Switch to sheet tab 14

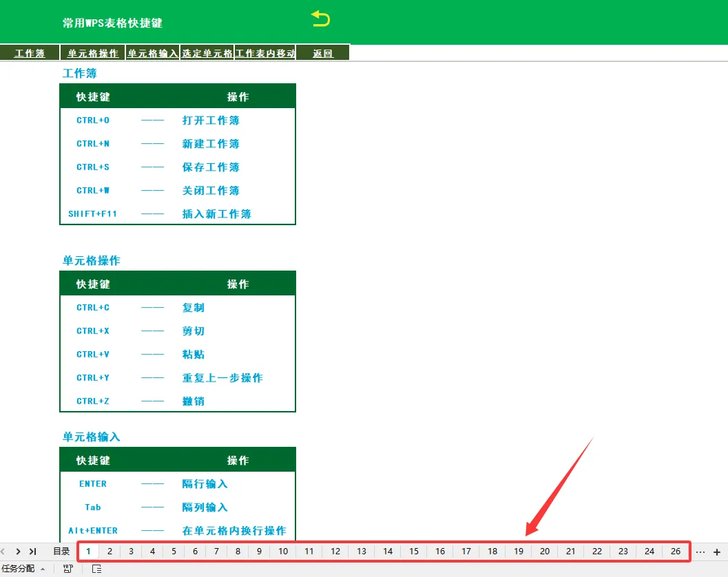point(388,552)
